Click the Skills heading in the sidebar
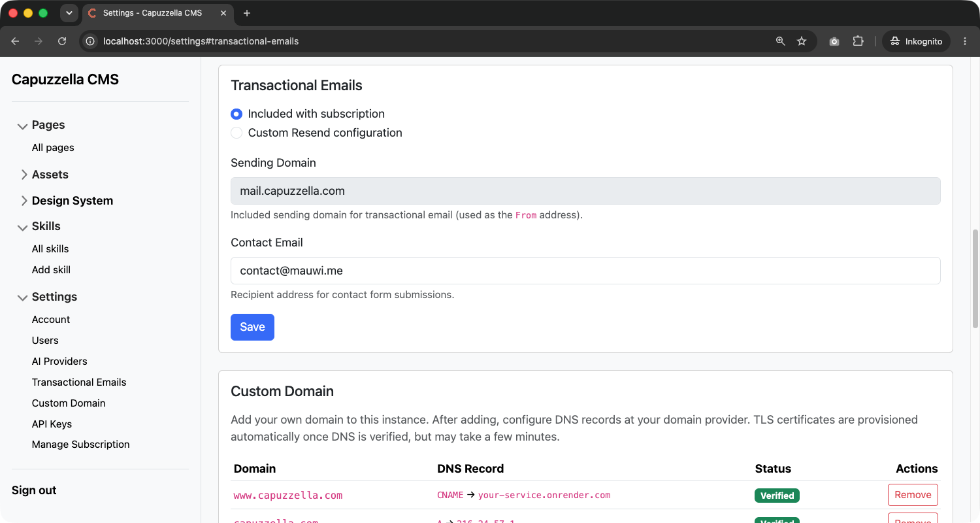This screenshot has width=980, height=523. pos(46,226)
